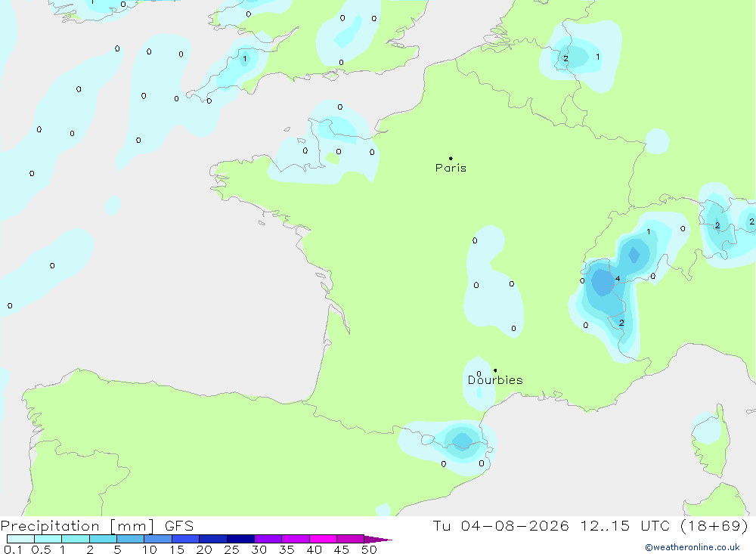The image size is (756, 554).
Task: Click the darkest blue precipitation cell beside the '4'
Action: point(602,283)
